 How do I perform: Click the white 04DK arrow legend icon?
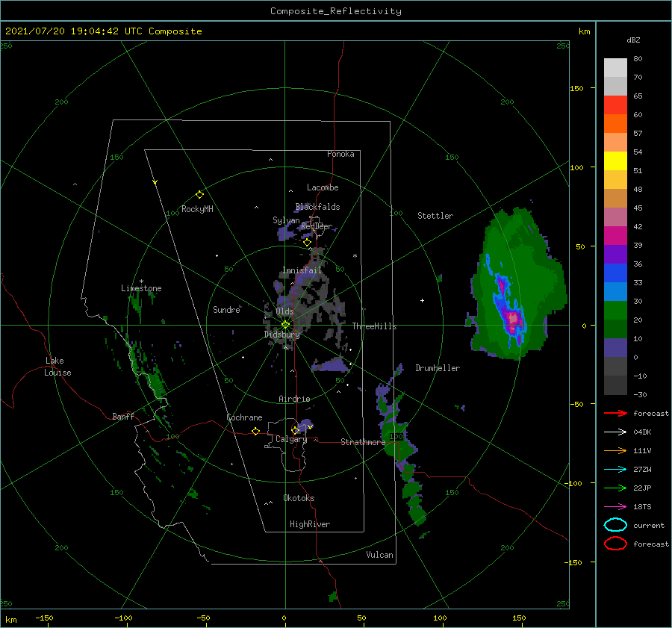(x=615, y=432)
